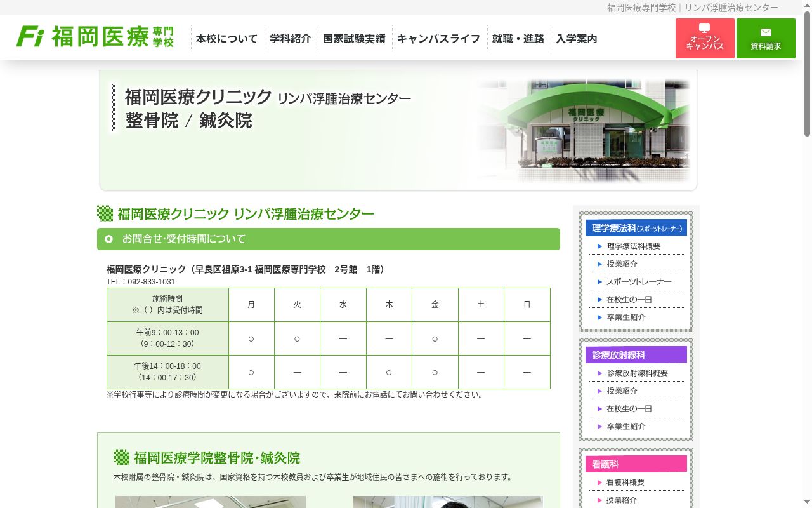
Task: Click the blue arrow beside スポーツトレーナー
Action: (599, 282)
